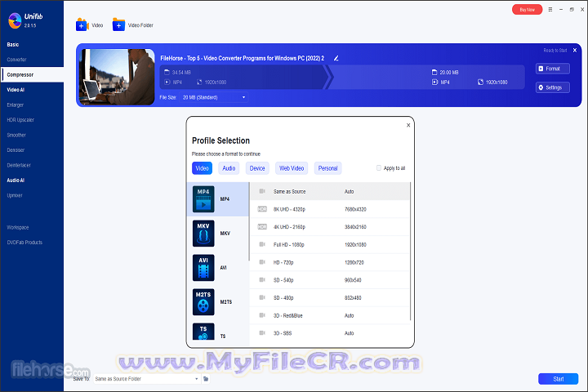
Task: Switch to the Web Video tab
Action: click(x=292, y=168)
